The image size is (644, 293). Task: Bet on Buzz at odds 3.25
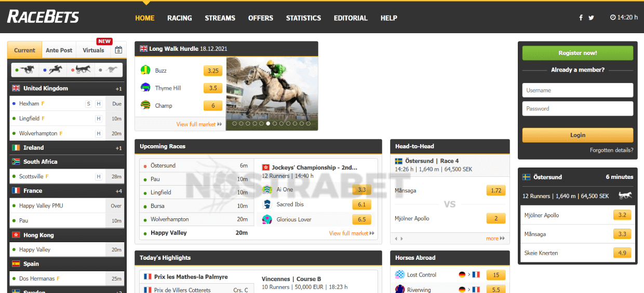click(x=213, y=71)
